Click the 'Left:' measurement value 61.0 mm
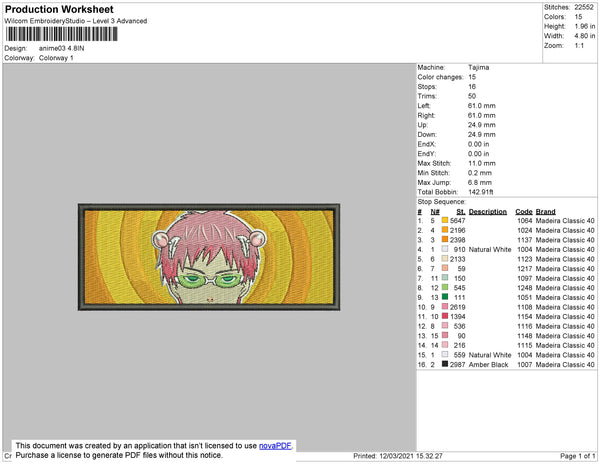The height and width of the screenshot is (464, 600). (481, 106)
